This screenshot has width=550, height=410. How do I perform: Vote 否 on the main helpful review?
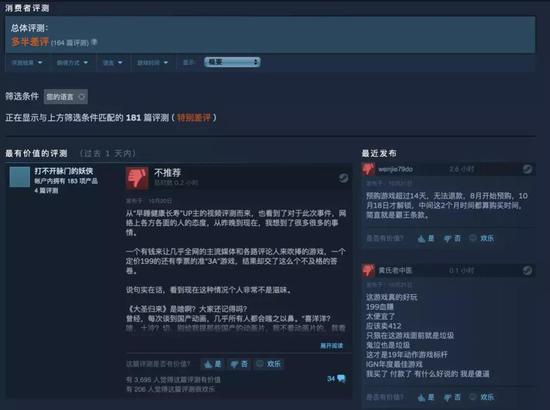tap(239, 364)
